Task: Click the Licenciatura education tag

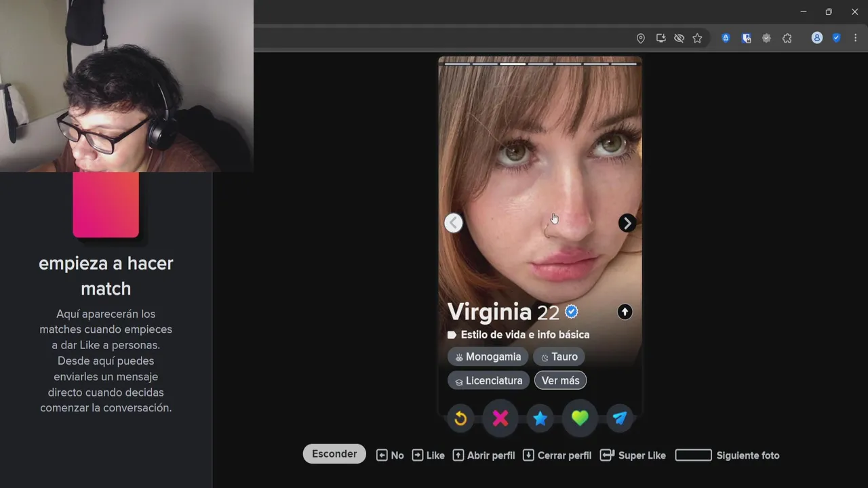Action: point(488,380)
